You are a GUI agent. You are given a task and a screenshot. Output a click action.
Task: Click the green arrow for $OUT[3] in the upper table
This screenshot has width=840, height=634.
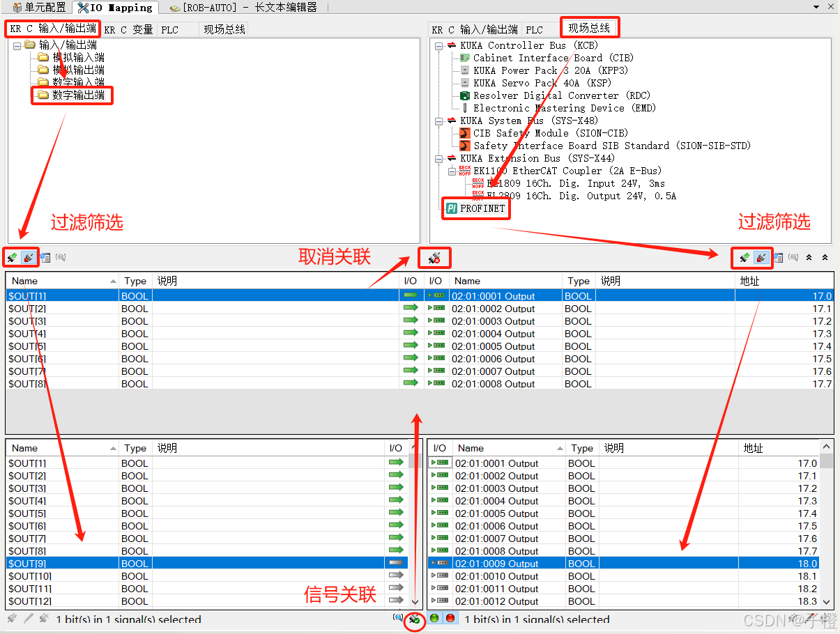pos(411,321)
